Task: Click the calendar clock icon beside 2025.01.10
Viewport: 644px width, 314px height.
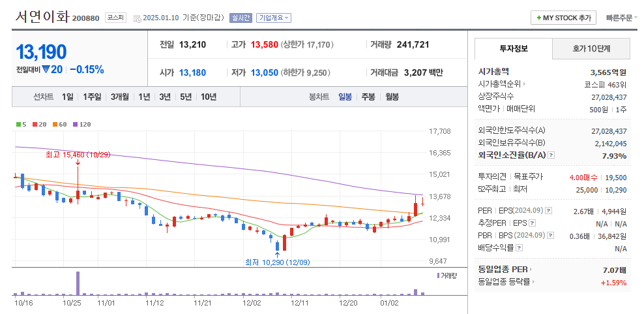Action: 138,18
